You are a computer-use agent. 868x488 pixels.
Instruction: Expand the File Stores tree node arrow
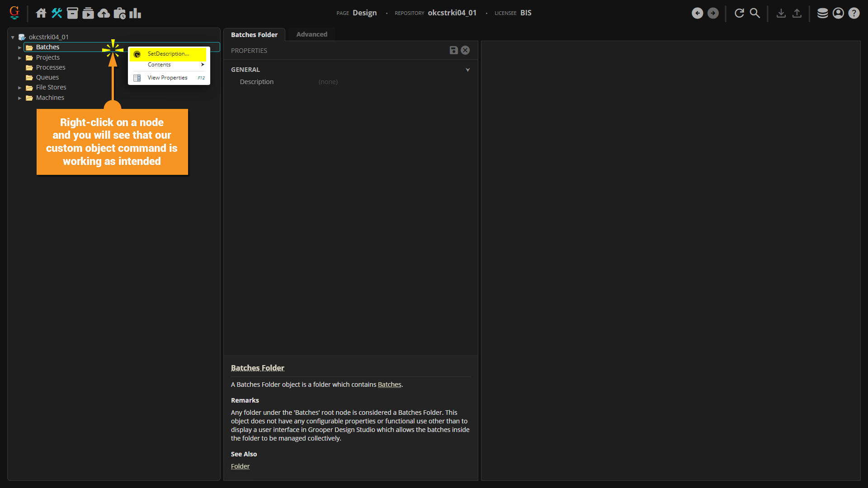[20, 88]
